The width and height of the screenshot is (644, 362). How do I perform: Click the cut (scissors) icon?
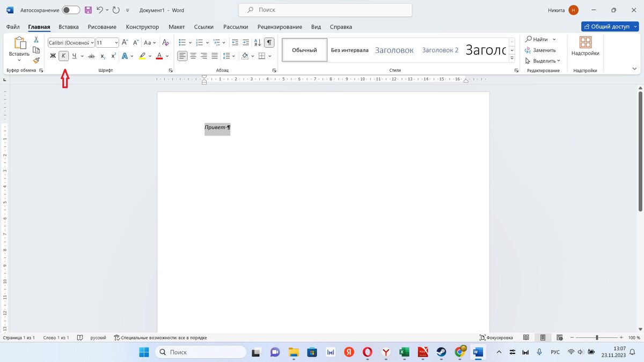tap(36, 40)
